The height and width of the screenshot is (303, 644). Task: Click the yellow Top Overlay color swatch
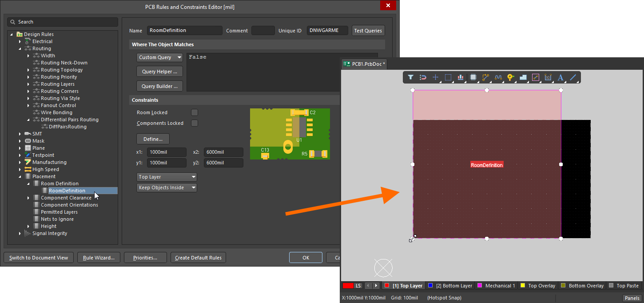click(x=523, y=286)
